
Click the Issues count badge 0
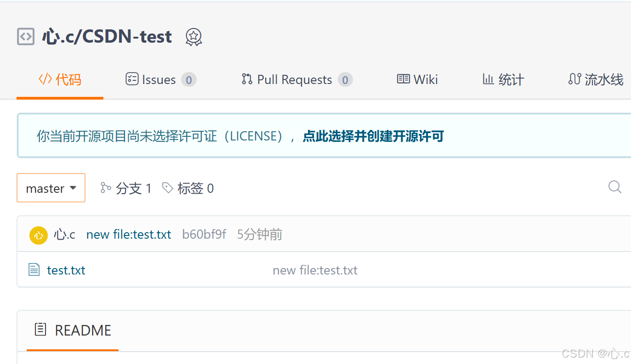189,80
